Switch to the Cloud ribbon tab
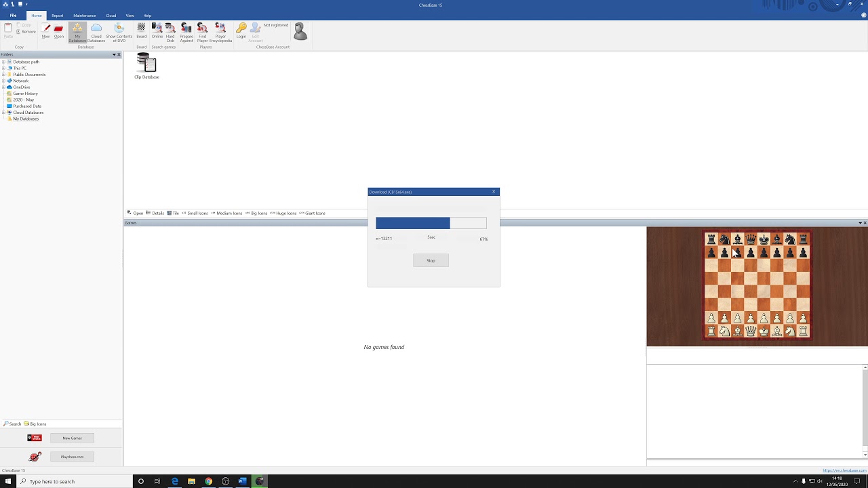 (x=111, y=16)
